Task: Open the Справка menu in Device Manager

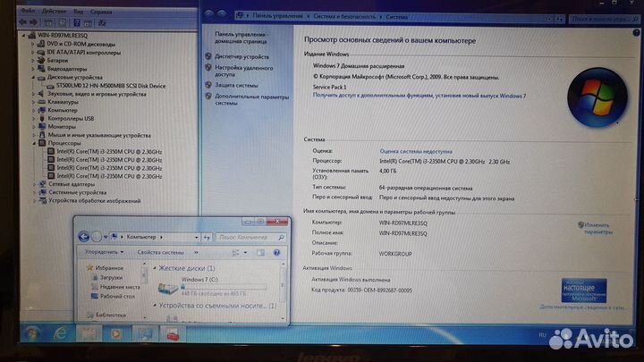Action: [101, 12]
